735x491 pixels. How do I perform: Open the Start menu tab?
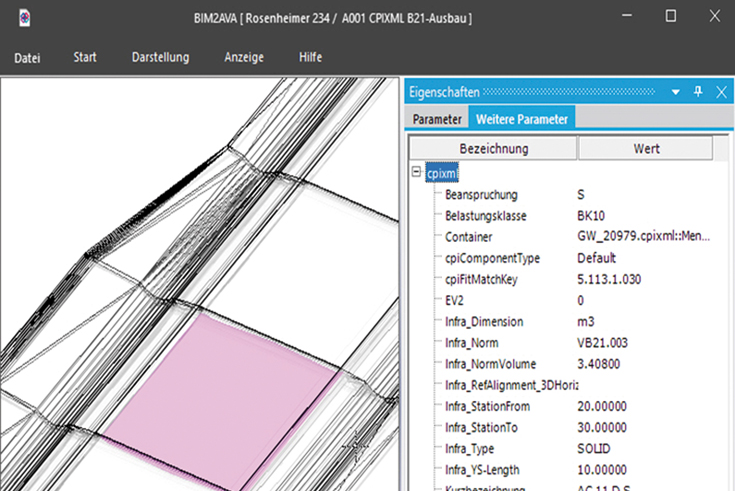[85, 58]
